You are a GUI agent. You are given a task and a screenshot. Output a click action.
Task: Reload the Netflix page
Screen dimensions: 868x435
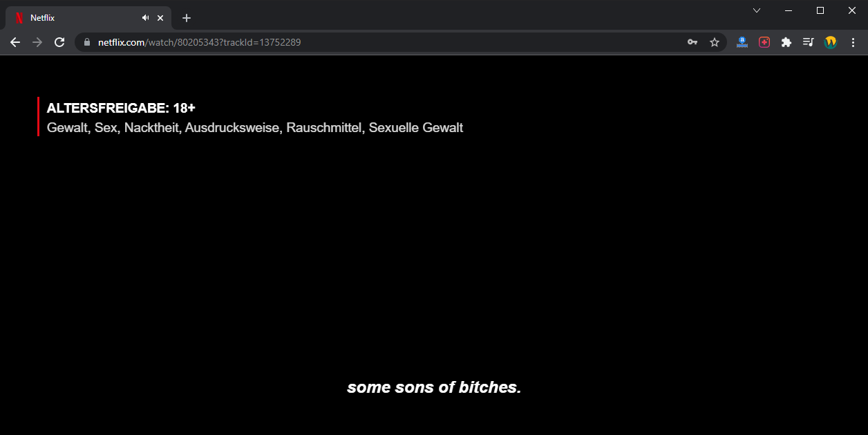click(x=59, y=42)
